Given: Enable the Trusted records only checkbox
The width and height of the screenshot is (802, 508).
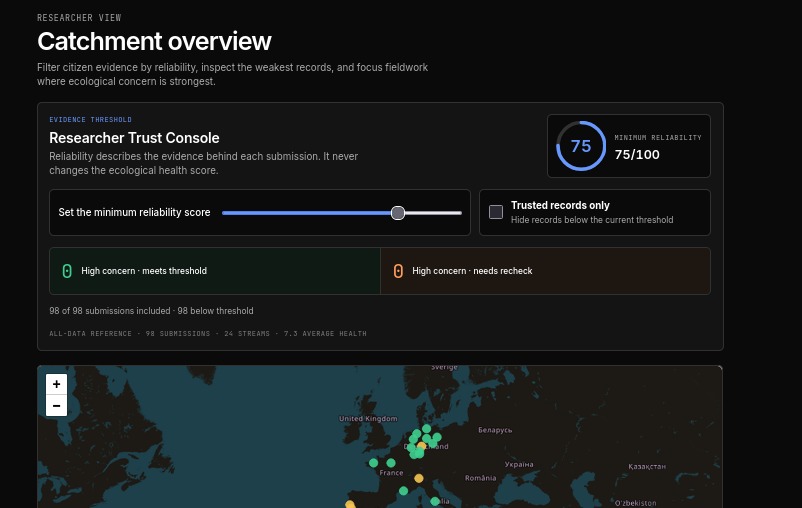Looking at the screenshot, I should point(496,212).
